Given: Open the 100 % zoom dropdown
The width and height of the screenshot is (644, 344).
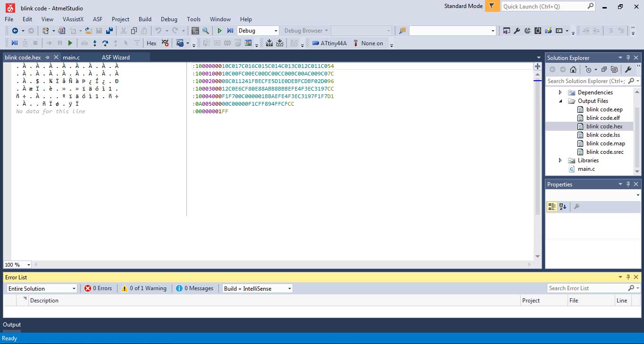Looking at the screenshot, I should 28,265.
